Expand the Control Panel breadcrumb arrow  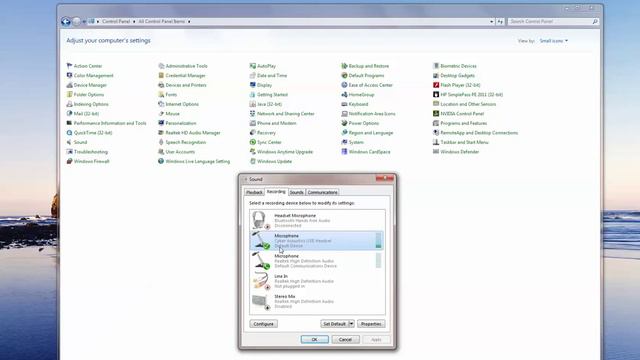[134, 21]
